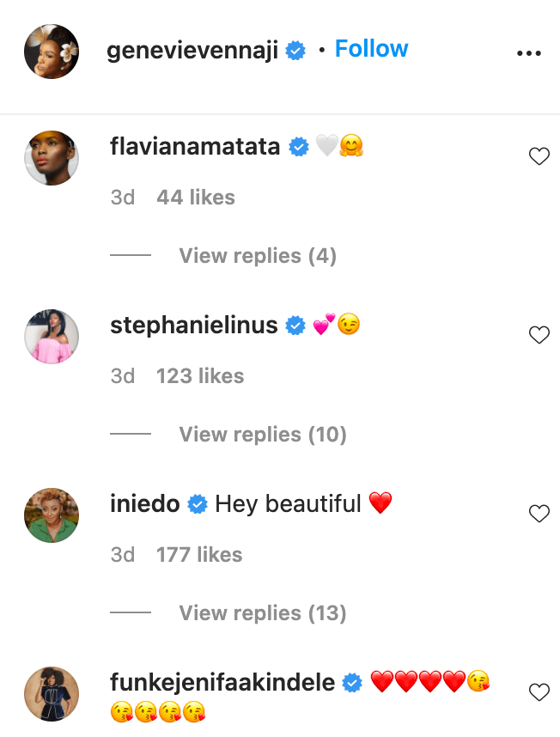
Task: Expand View replies (13) under iniedo
Action: click(x=263, y=613)
